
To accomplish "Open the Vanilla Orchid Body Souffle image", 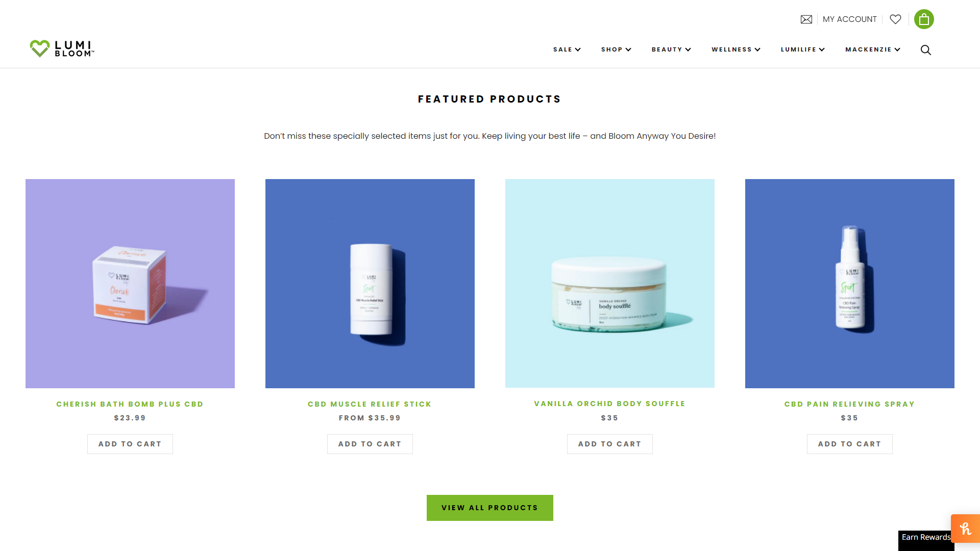I will pyautogui.click(x=610, y=283).
